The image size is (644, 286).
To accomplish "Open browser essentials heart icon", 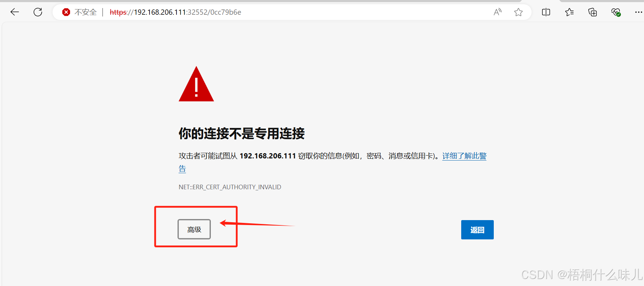I will coord(616,12).
